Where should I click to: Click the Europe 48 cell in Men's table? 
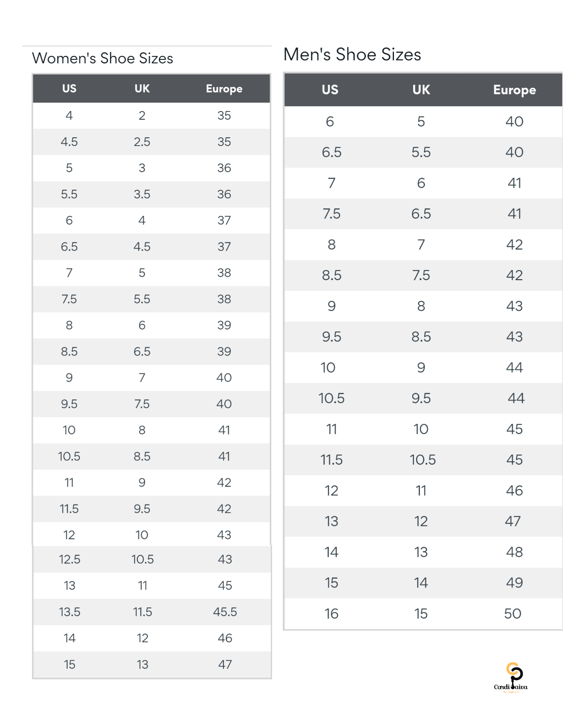pyautogui.click(x=514, y=552)
